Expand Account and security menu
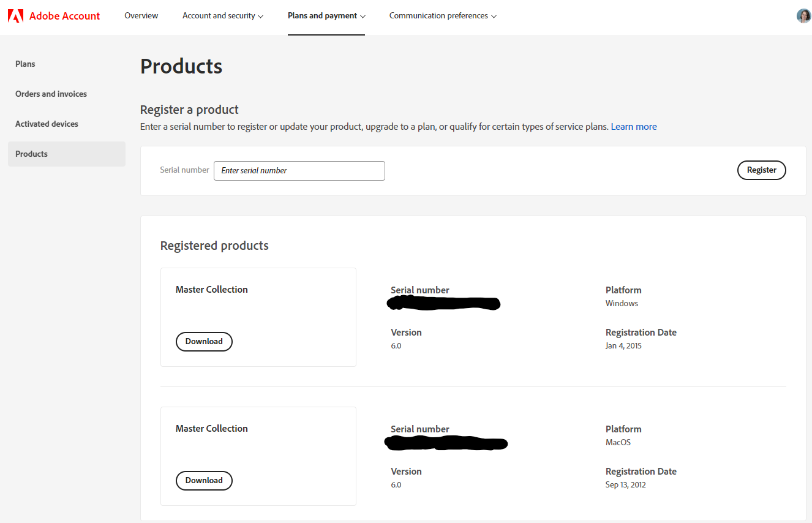The height and width of the screenshot is (523, 812). coord(223,16)
